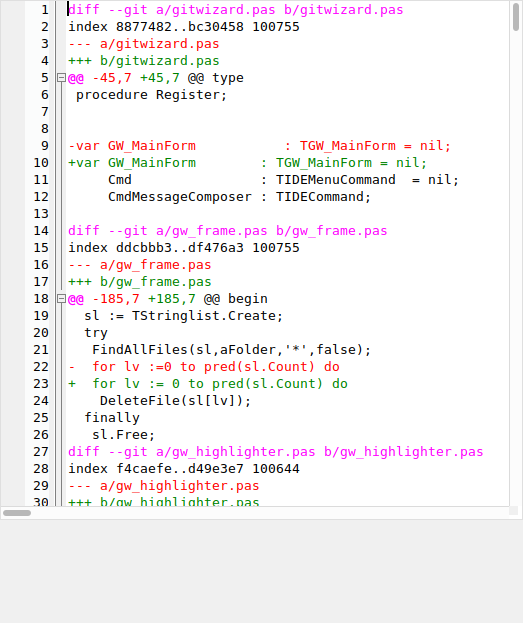Click the removed 'for lv :=0 to pred' line
The height and width of the screenshot is (623, 523).
(204, 366)
